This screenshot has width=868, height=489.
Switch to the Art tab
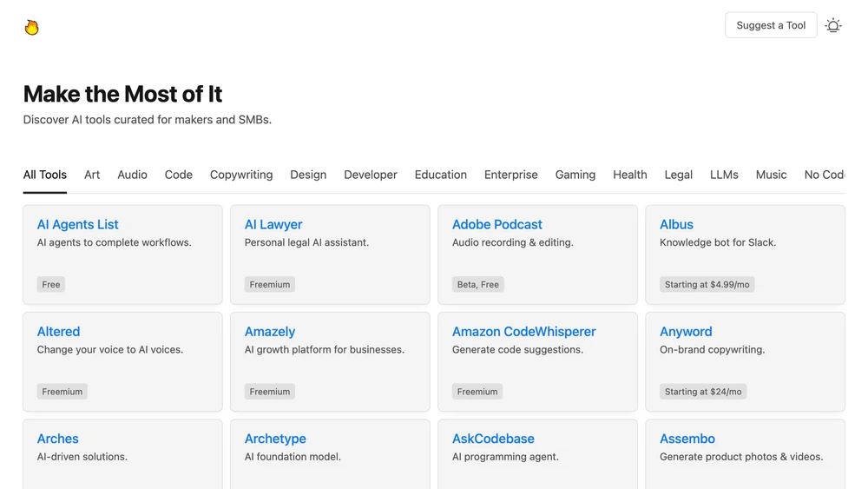tap(92, 175)
